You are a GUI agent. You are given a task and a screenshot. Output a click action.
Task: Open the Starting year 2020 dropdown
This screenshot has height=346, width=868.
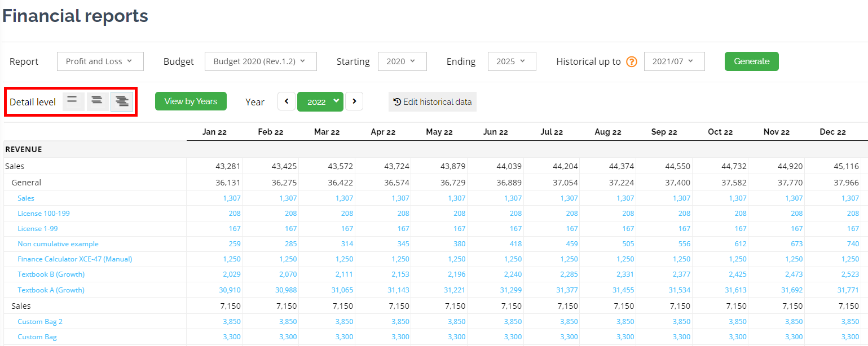402,61
